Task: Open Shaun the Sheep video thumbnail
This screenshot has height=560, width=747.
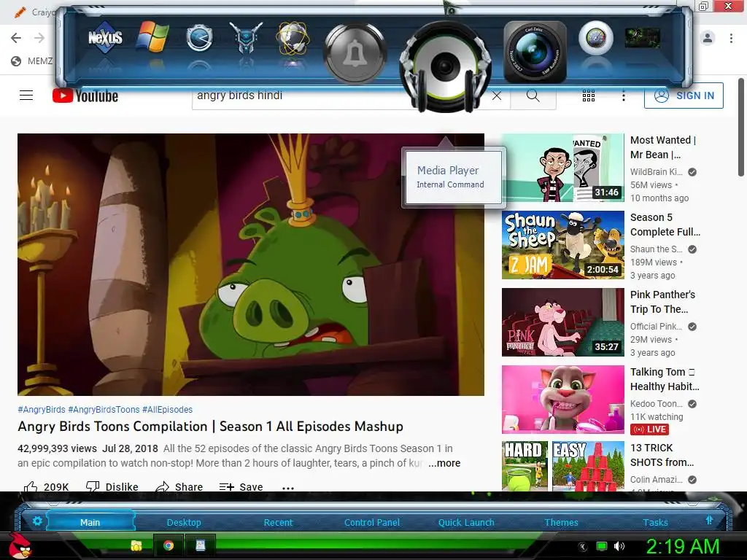Action: pos(562,245)
